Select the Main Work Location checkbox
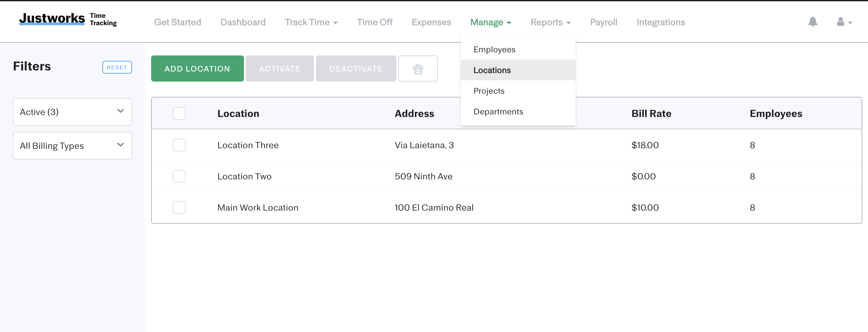 tap(179, 207)
